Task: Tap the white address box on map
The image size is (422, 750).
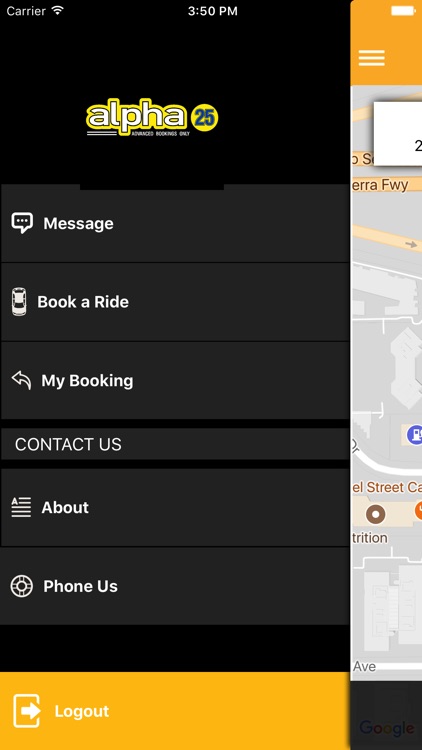Action: coord(398,134)
